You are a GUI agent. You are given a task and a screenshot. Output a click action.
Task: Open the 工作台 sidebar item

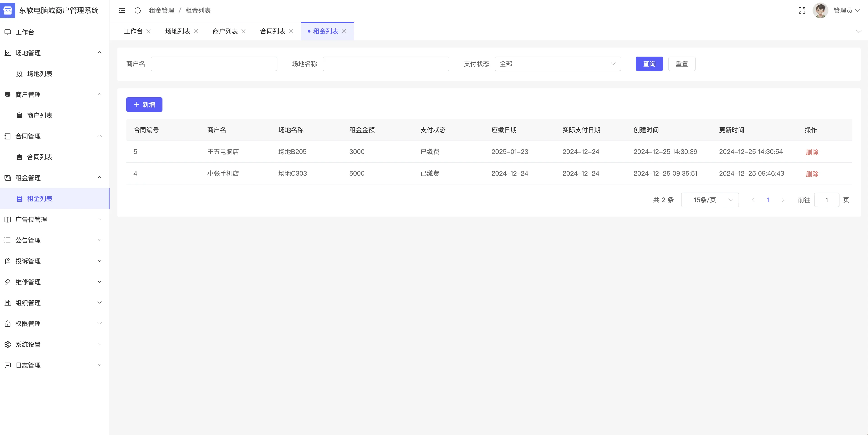[25, 32]
